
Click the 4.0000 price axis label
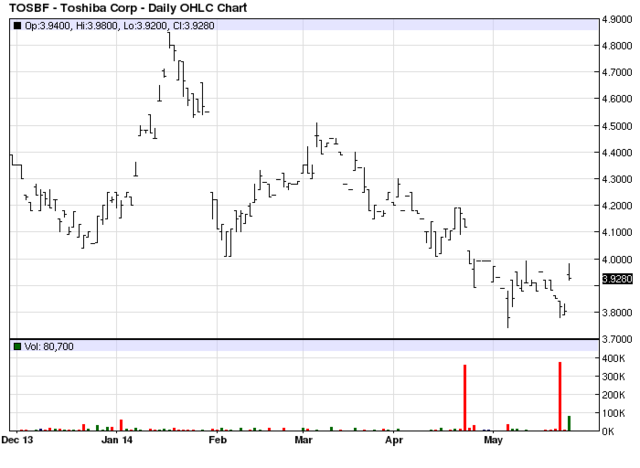point(617,259)
